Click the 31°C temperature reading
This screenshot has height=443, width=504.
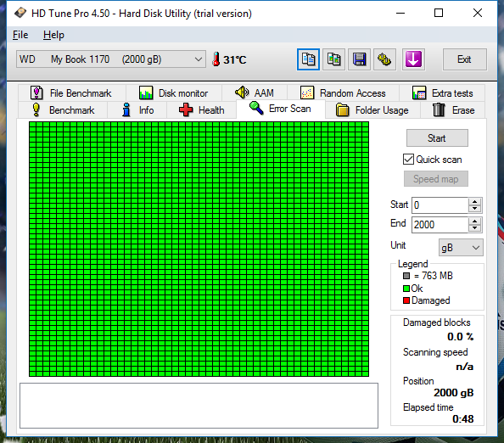(x=235, y=59)
